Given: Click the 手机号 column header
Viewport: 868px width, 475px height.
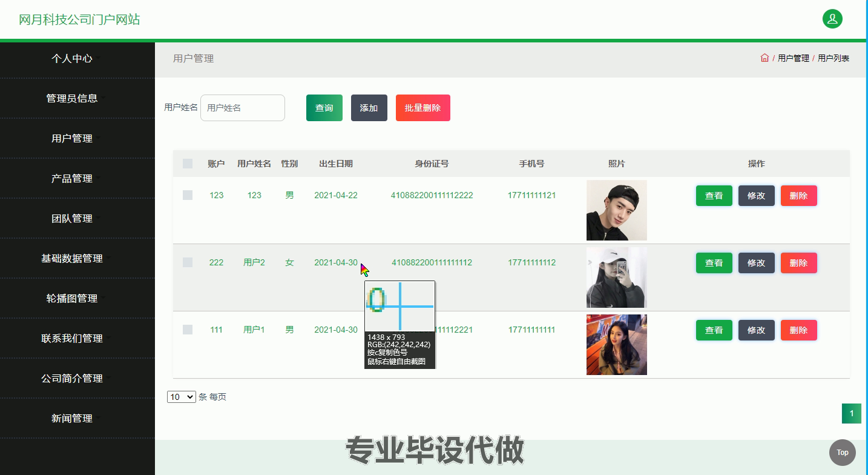Looking at the screenshot, I should coord(531,164).
